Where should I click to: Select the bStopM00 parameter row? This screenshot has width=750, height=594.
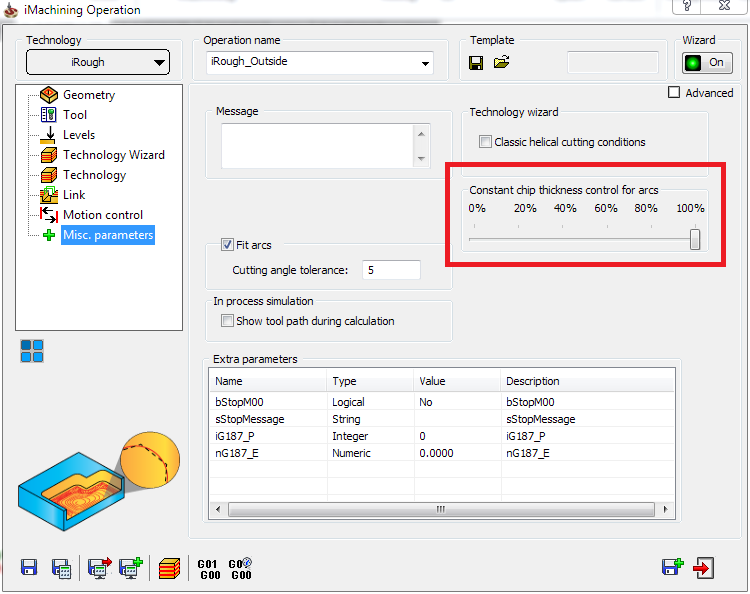[442, 402]
